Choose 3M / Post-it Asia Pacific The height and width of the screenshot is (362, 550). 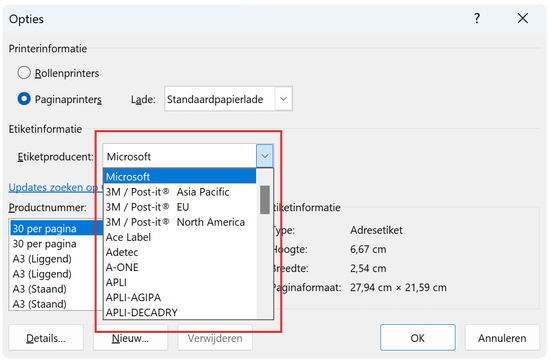coord(180,192)
